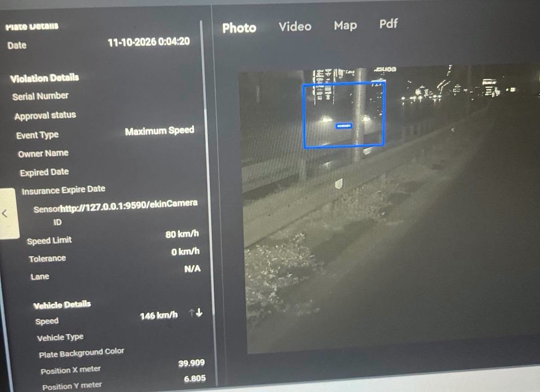540x392 pixels.
Task: Open the Pdf tab
Action: click(x=388, y=23)
